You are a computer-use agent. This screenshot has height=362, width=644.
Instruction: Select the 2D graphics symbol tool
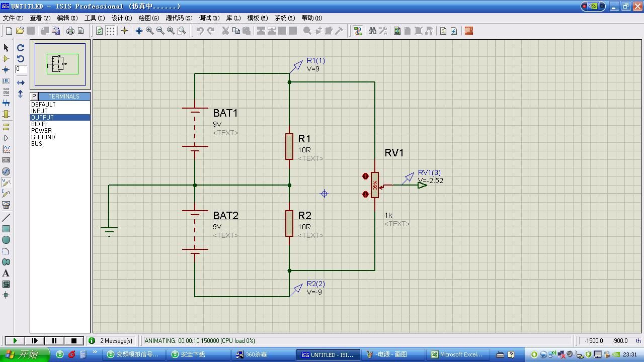pos(6,284)
